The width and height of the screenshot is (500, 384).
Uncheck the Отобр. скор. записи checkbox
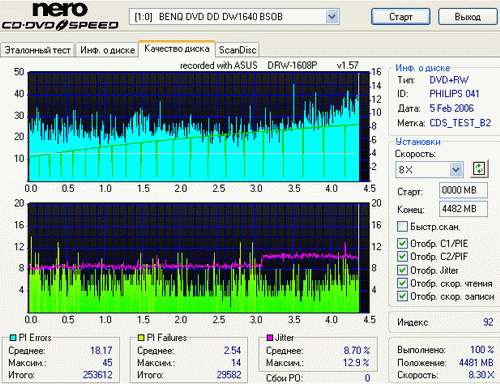pyautogui.click(x=402, y=296)
